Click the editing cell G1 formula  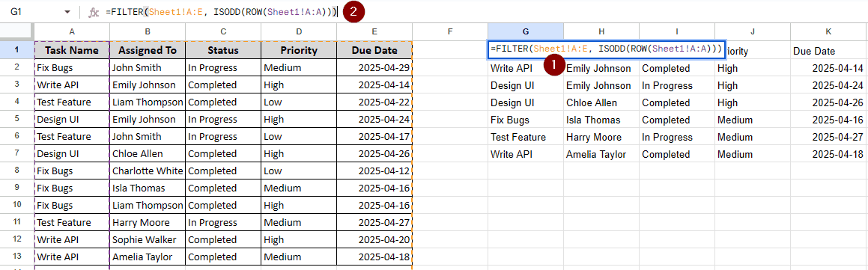click(x=606, y=49)
